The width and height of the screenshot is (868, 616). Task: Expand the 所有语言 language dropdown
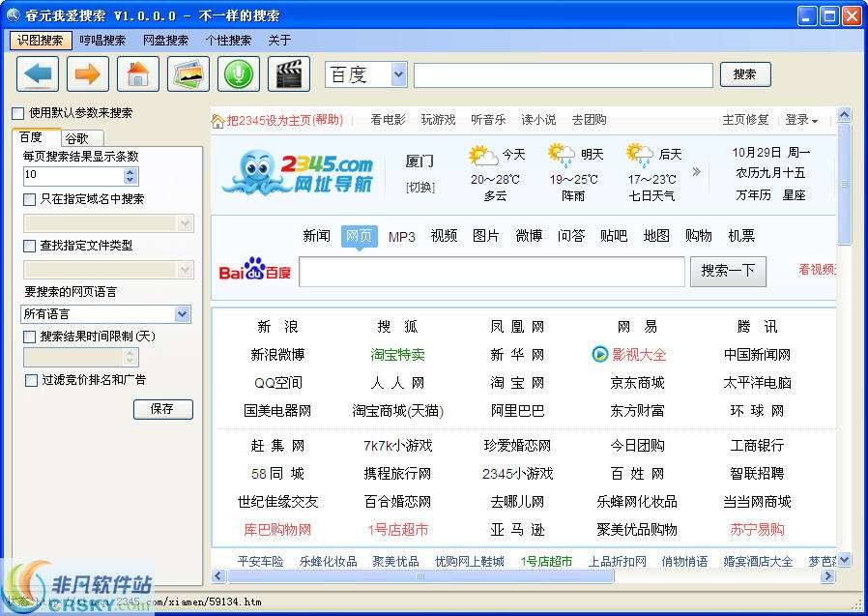tap(182, 314)
